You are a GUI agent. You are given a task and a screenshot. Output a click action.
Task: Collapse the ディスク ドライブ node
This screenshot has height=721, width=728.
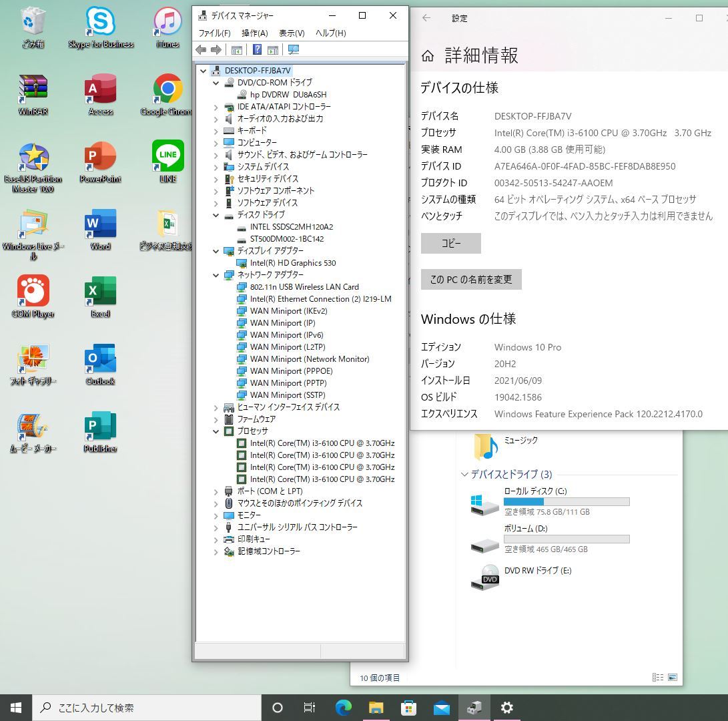(x=216, y=215)
